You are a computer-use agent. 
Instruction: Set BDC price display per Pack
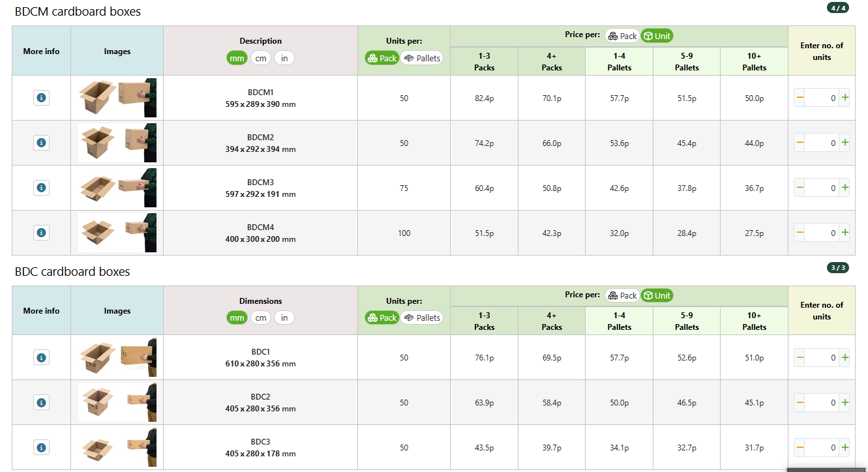pos(623,295)
